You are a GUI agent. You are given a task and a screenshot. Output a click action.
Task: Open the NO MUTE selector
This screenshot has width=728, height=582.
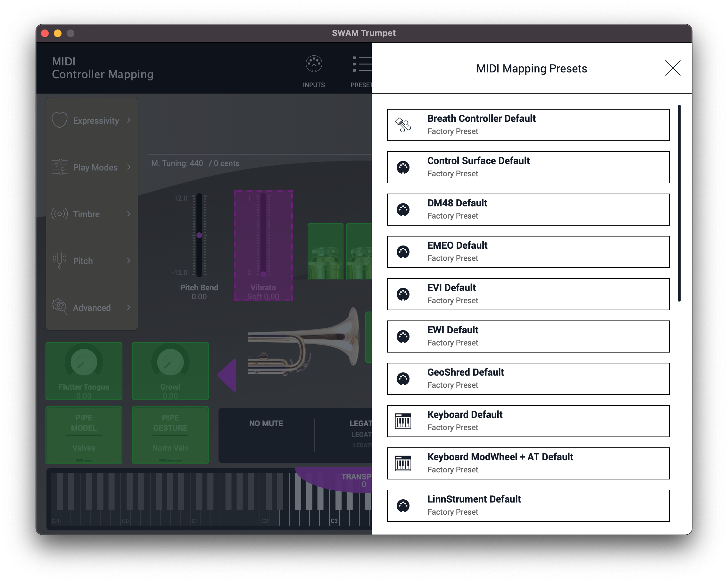[266, 424]
